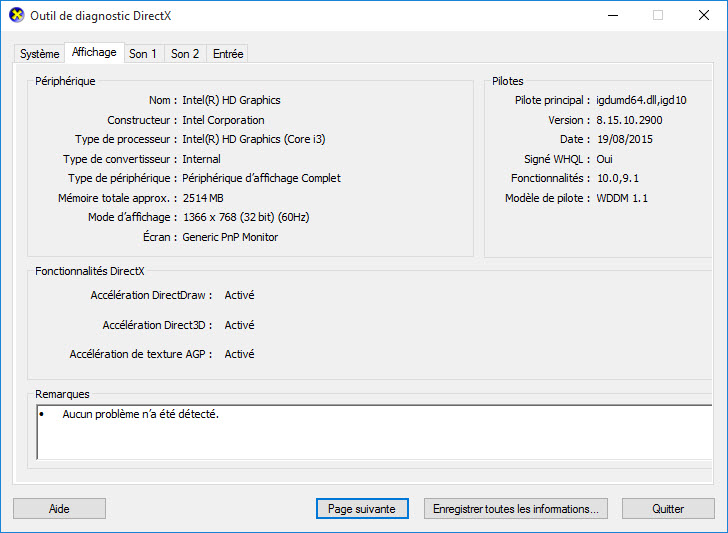Click the Aide button
Viewport: 728px width, 533px height.
pos(59,509)
